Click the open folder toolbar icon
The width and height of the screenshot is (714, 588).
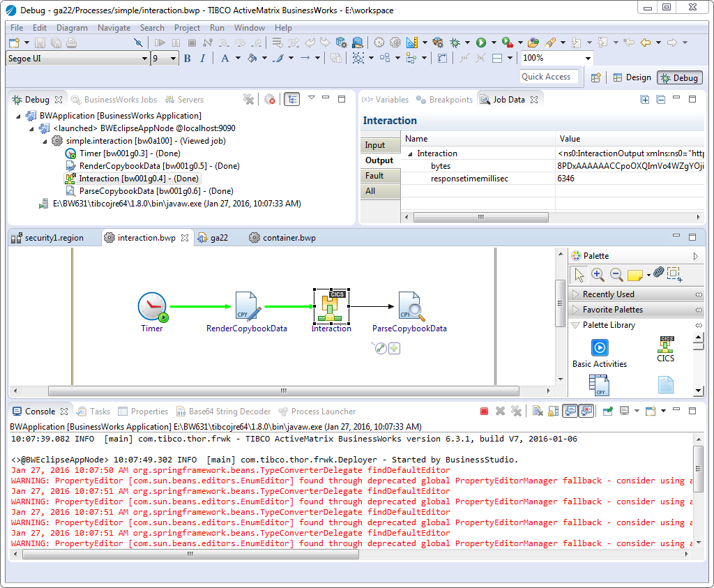533,43
